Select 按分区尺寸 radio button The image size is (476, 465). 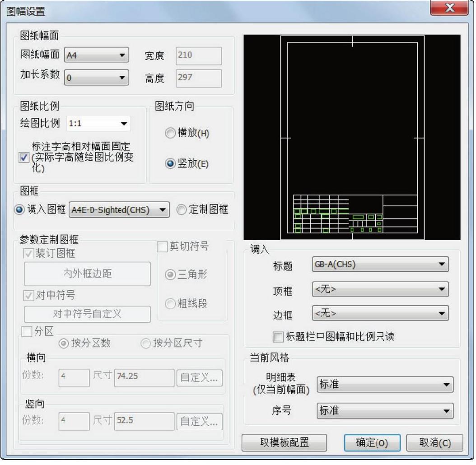[145, 343]
